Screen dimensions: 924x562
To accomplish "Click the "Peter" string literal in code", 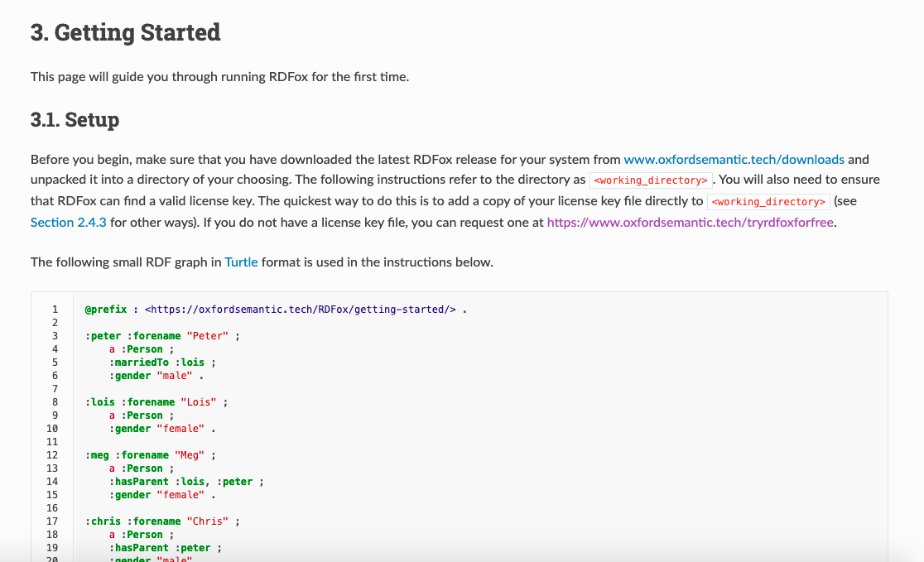I will tap(208, 336).
